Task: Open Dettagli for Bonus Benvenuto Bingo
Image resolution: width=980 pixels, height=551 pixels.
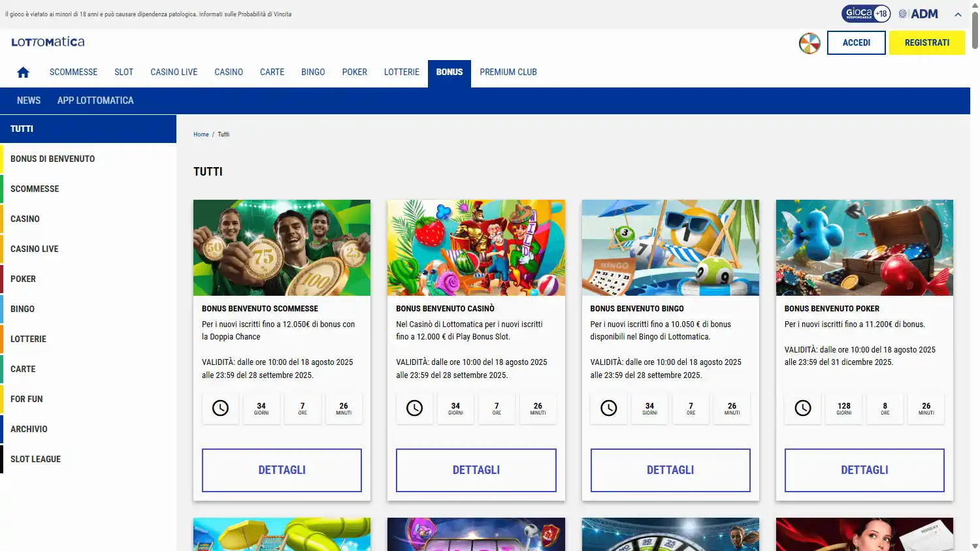Action: 670,470
